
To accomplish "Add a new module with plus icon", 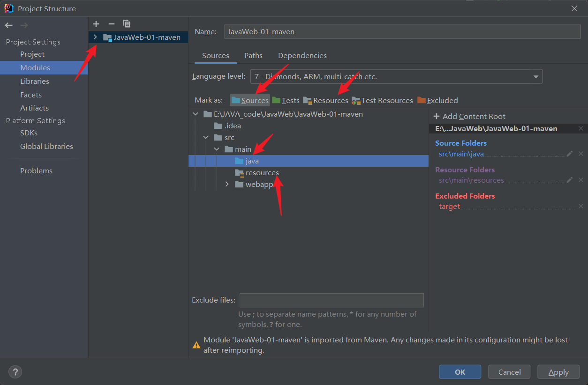I will pos(96,23).
